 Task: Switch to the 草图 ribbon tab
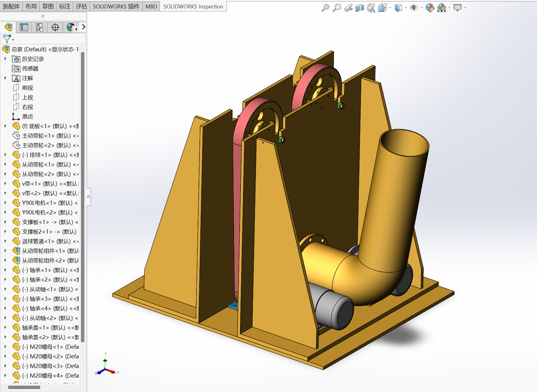click(x=48, y=6)
